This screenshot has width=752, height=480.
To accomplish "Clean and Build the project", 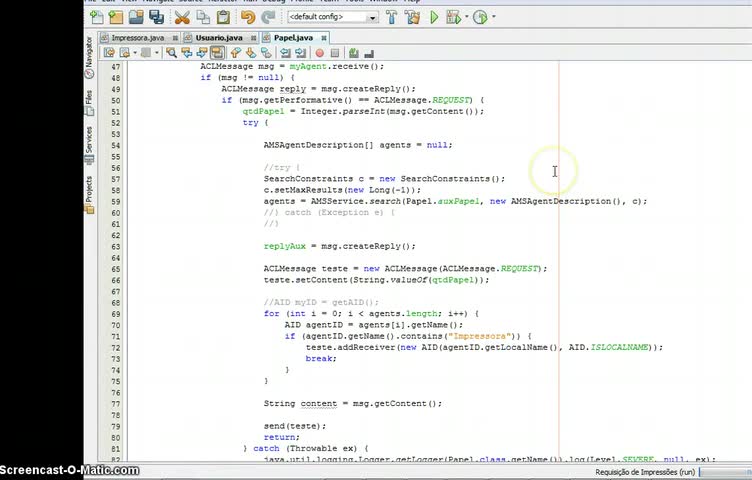I will pyautogui.click(x=412, y=17).
